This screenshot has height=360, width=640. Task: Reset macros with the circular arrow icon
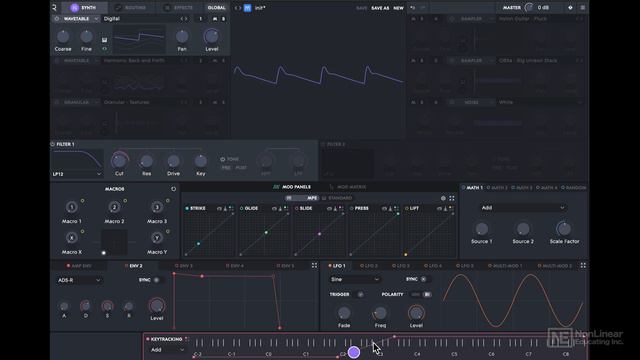[x=173, y=189]
